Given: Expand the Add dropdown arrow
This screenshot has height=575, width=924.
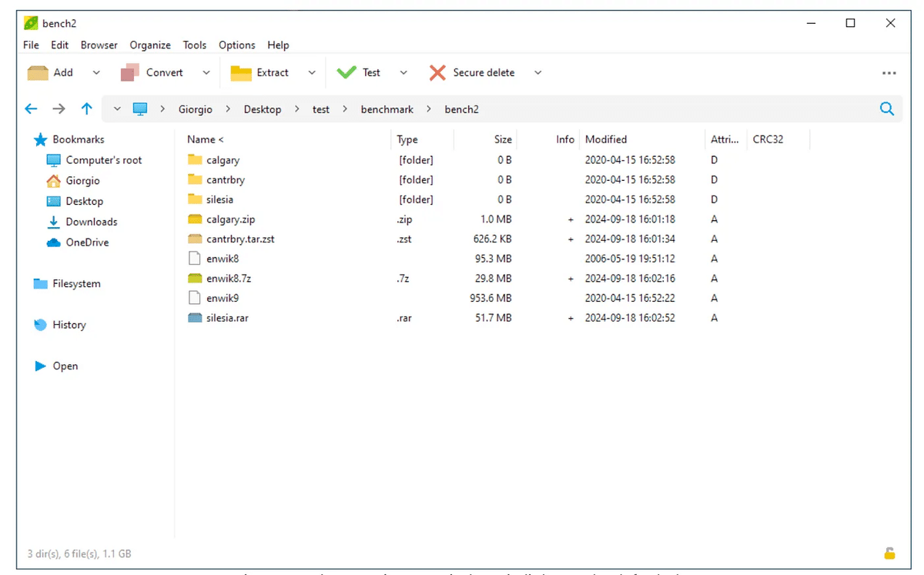Looking at the screenshot, I should click(x=96, y=73).
